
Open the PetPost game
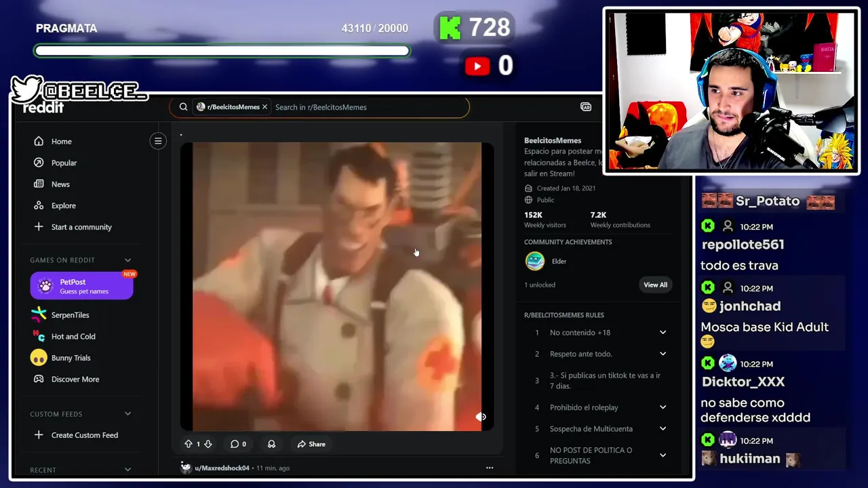(x=81, y=286)
